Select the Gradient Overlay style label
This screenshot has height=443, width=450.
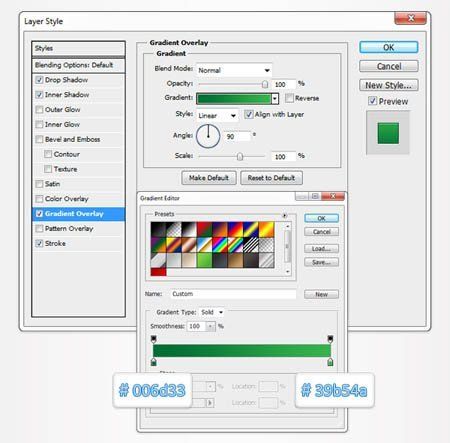tap(74, 214)
